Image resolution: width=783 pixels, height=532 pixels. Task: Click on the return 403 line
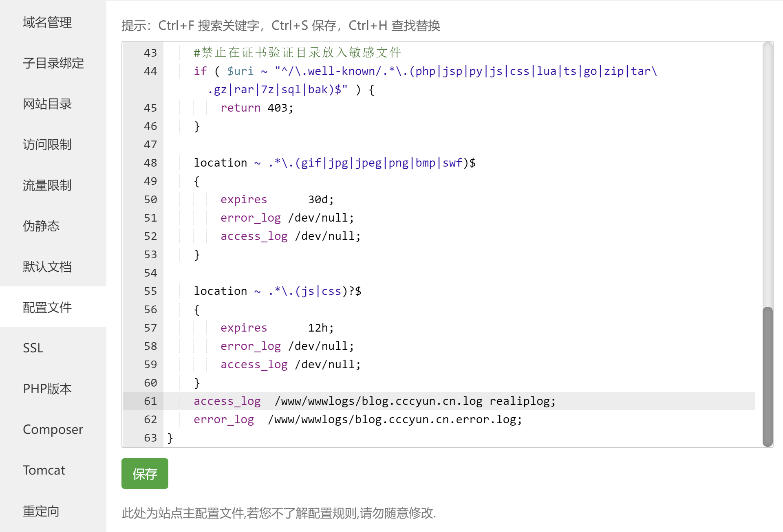[x=256, y=108]
